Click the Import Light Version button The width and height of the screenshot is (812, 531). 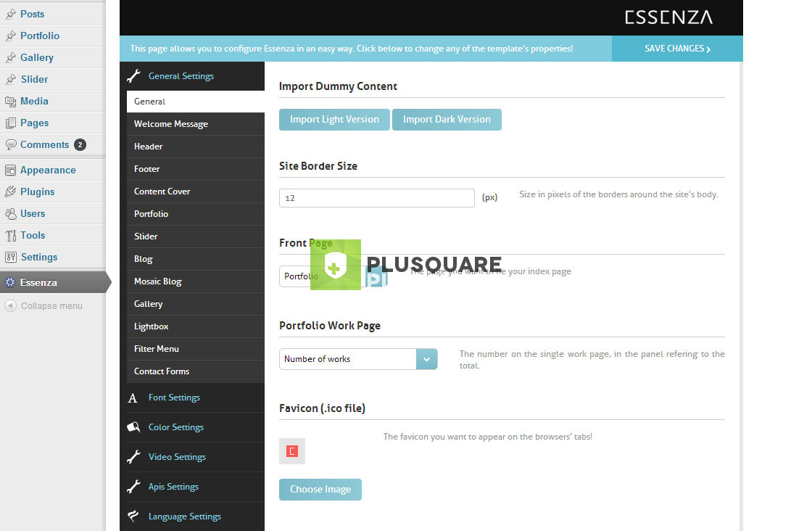point(334,120)
